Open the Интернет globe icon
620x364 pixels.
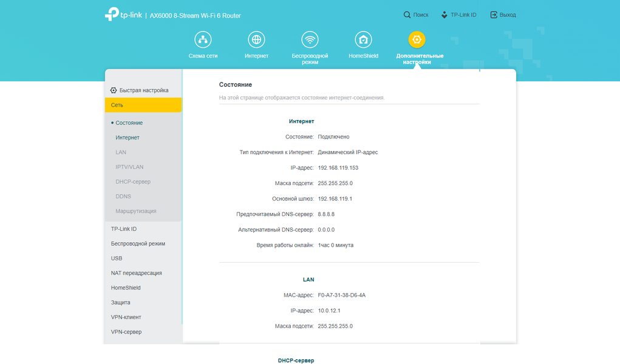point(256,39)
